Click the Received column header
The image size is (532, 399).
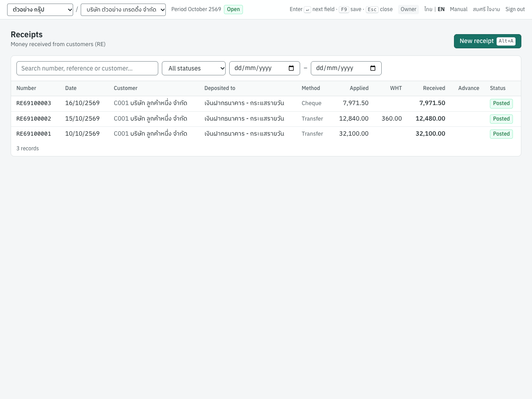(x=434, y=88)
